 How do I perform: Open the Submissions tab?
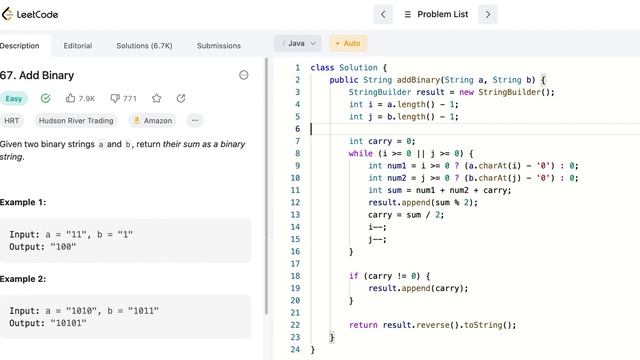click(x=219, y=46)
